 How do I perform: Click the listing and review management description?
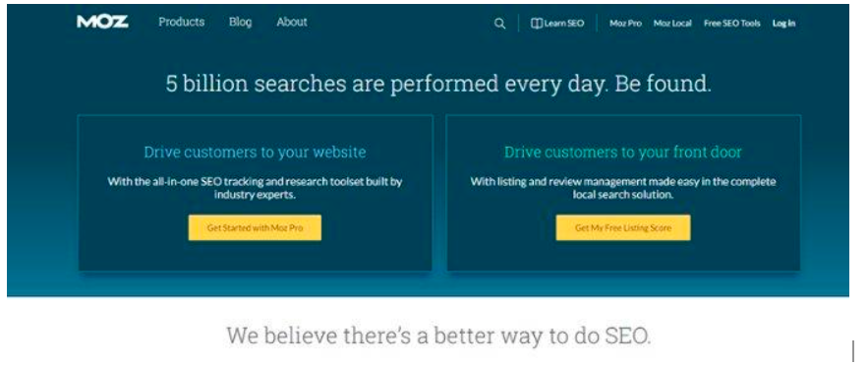click(x=623, y=188)
